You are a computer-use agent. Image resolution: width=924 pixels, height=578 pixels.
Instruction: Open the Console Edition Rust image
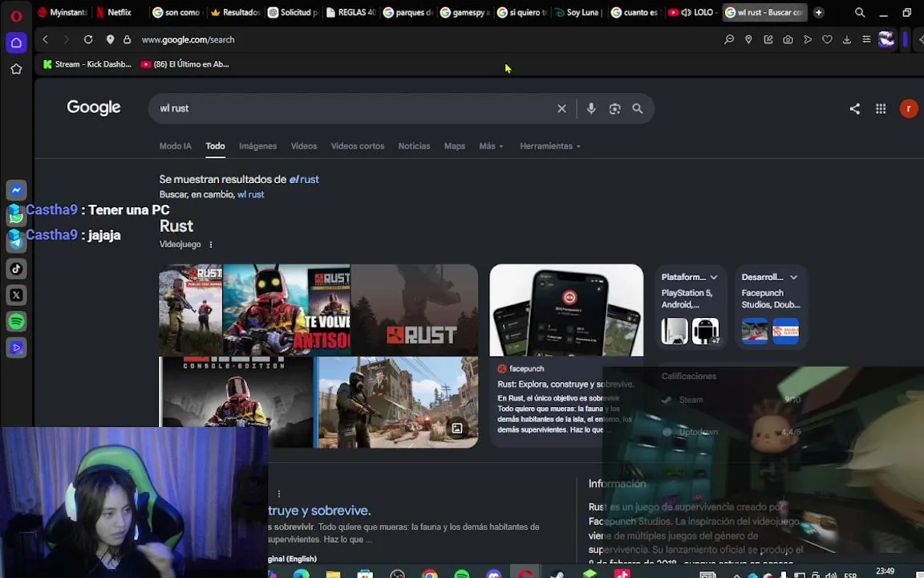[x=236, y=401]
